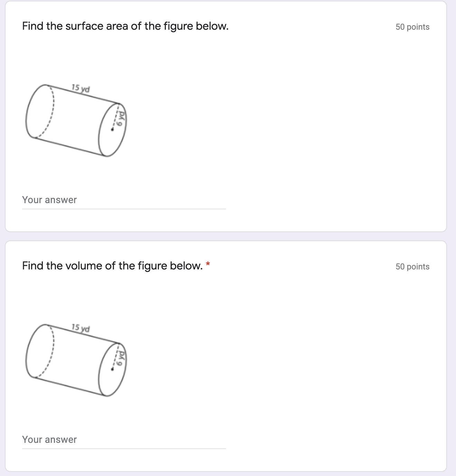The image size is (456, 476).
Task: Click the 15 yd label on the first cylinder
Action: click(80, 88)
